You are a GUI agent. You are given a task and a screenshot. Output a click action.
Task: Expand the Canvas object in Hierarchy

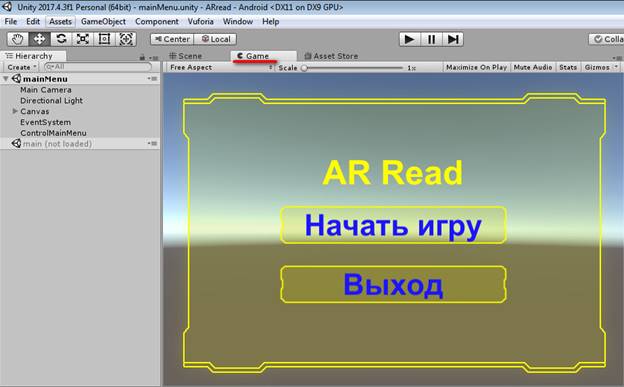click(x=15, y=111)
